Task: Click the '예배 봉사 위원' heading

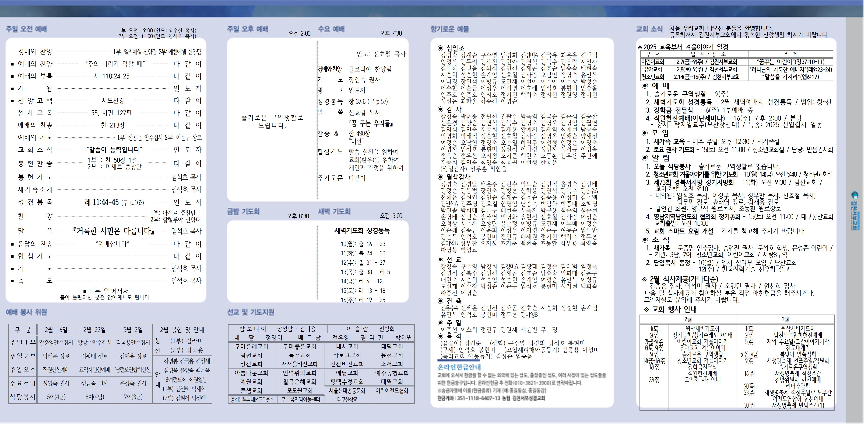Action: [26, 312]
